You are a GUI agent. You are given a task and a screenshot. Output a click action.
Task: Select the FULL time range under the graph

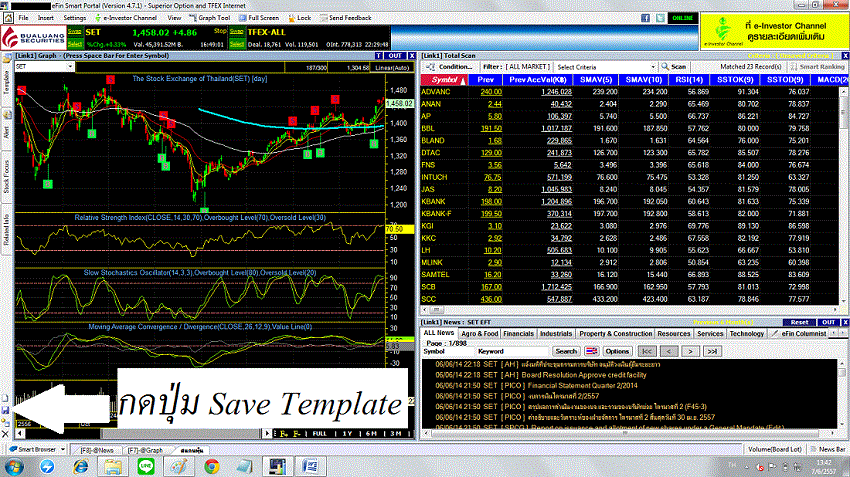click(x=319, y=434)
